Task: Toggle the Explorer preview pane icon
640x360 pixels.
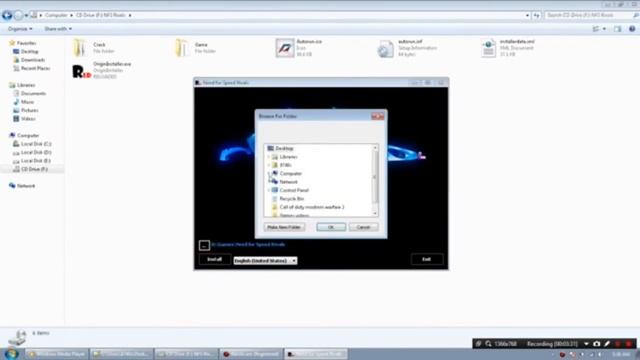Action: click(x=618, y=29)
